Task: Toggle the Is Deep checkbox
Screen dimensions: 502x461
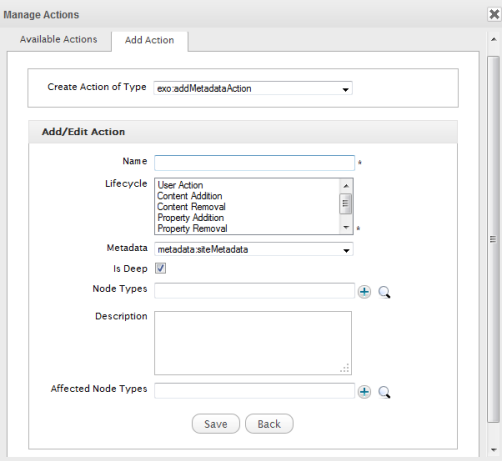Action: pyautogui.click(x=160, y=268)
